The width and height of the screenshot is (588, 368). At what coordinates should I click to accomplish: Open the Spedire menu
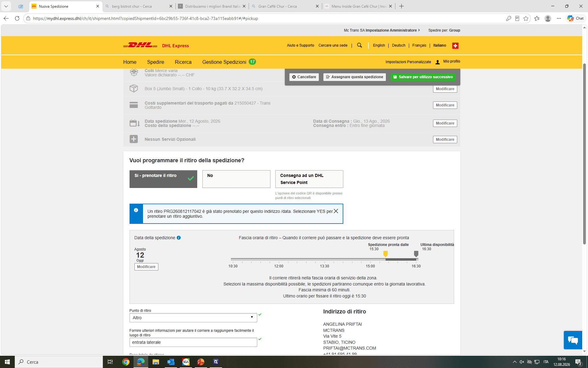[156, 62]
